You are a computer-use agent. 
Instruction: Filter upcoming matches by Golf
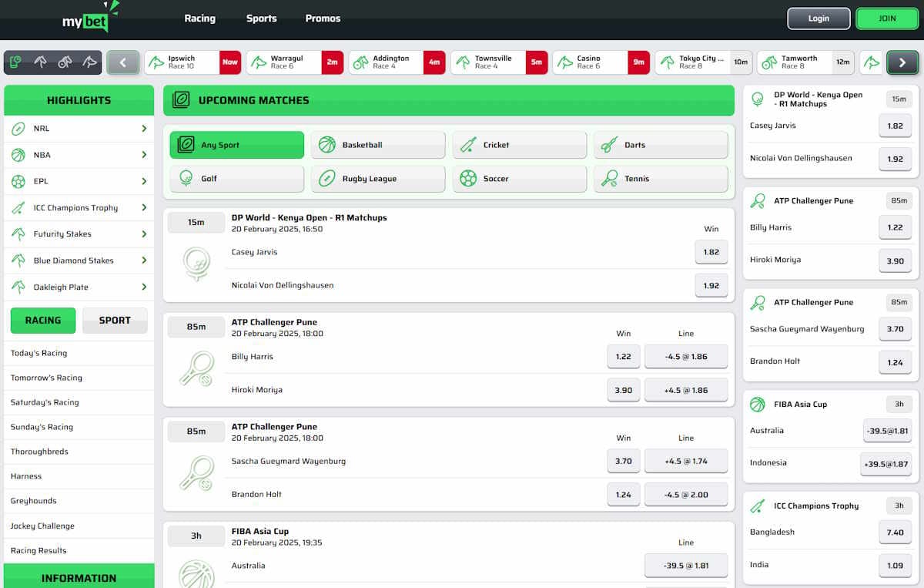point(237,179)
